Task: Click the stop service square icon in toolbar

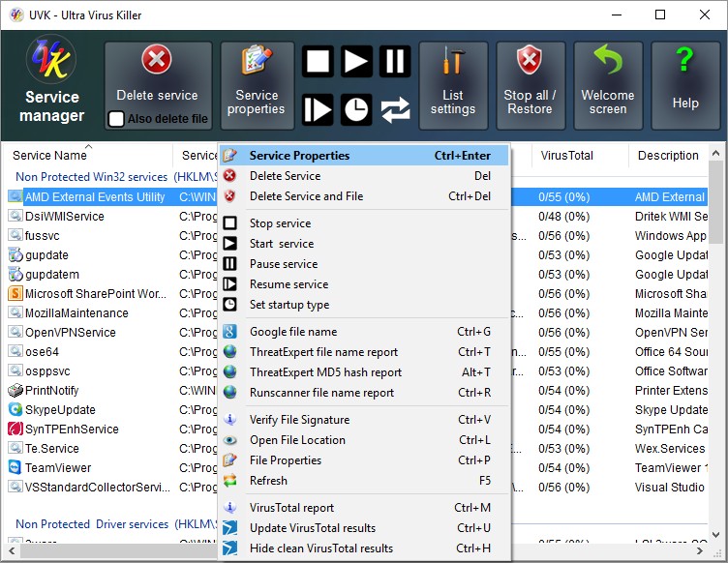Action: tap(318, 63)
